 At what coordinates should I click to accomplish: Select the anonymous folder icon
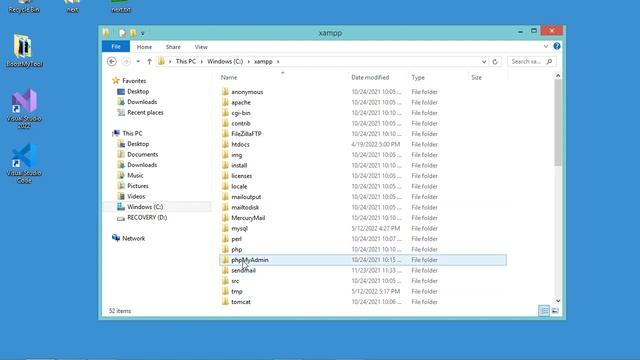(x=225, y=92)
